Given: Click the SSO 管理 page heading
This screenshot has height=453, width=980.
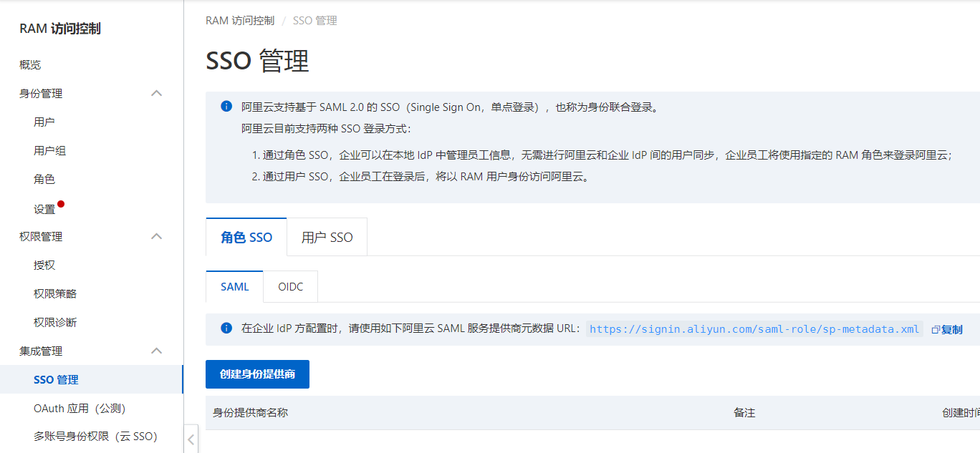Looking at the screenshot, I should 257,61.
